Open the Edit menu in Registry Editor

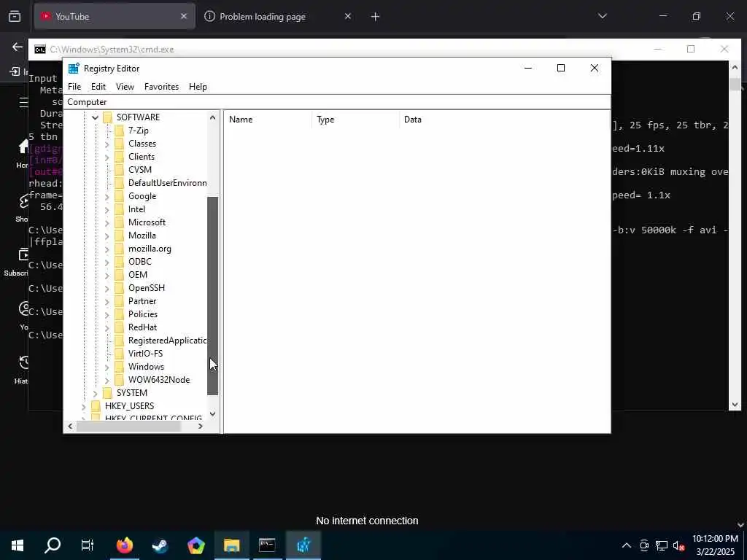[x=98, y=87]
